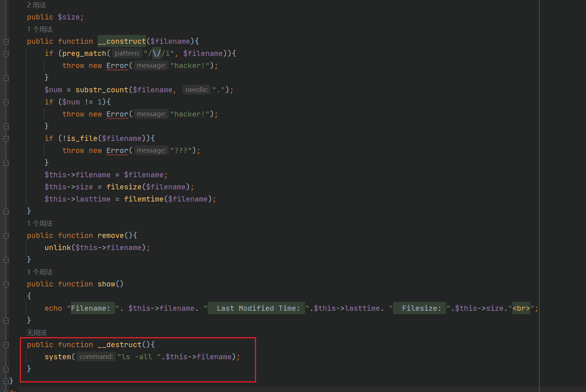
Task: Place cursor on __construct method name
Action: tap(122, 42)
